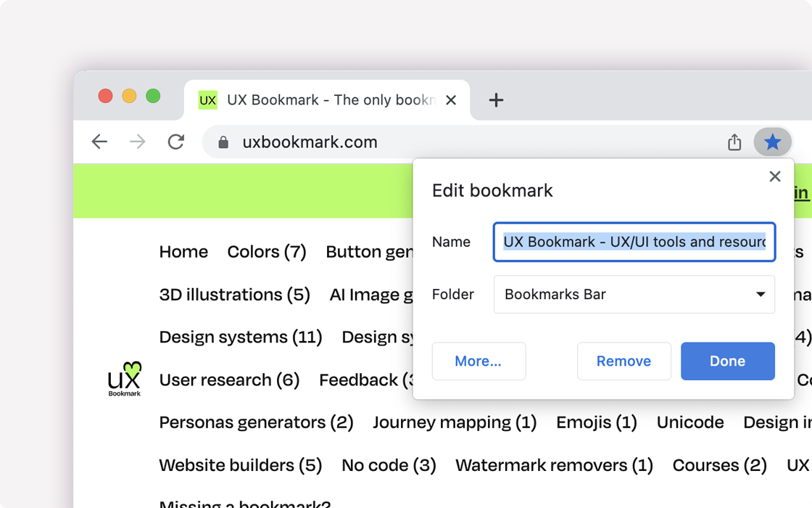Open the AI Image category link
The height and width of the screenshot is (508, 812).
coord(371,295)
